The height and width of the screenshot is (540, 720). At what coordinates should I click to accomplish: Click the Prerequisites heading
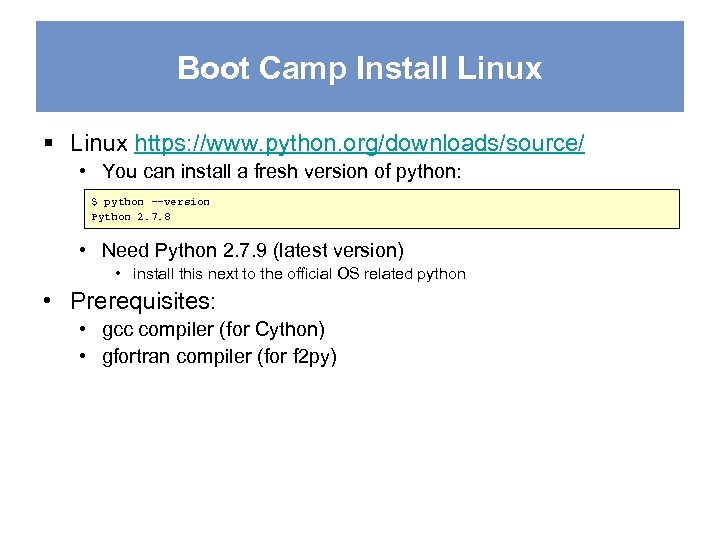coord(142,301)
